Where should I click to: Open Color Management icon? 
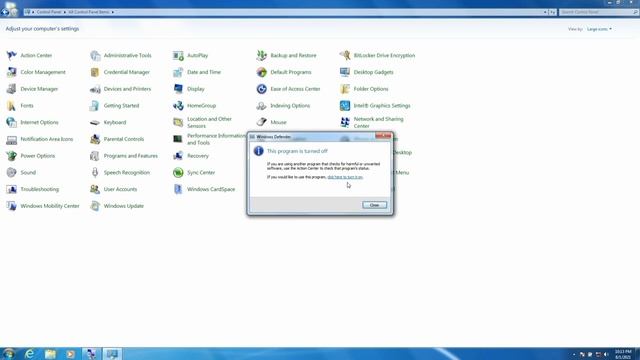tap(11, 72)
